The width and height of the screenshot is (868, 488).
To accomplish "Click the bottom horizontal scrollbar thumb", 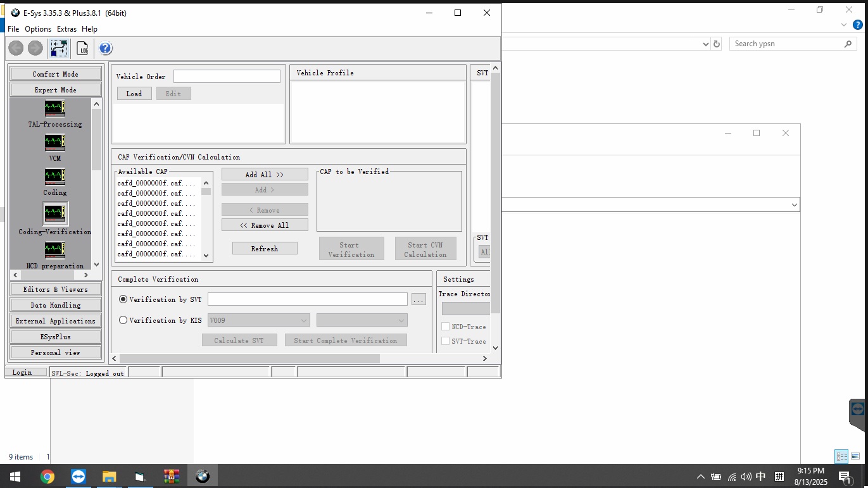I will (x=249, y=359).
